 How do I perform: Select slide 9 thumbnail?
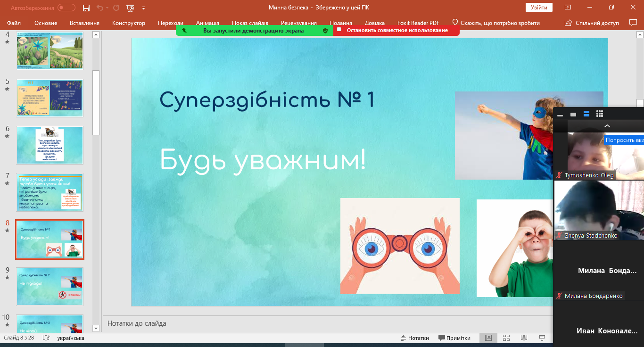click(50, 287)
